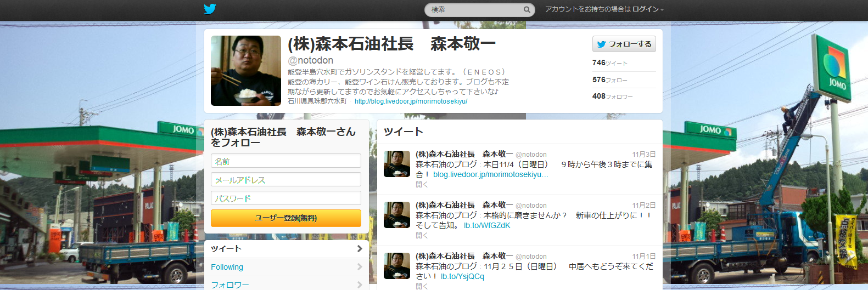Image resolution: width=868 pixels, height=290 pixels.
Task: Open the フォロワー sidebar item
Action: point(285,285)
